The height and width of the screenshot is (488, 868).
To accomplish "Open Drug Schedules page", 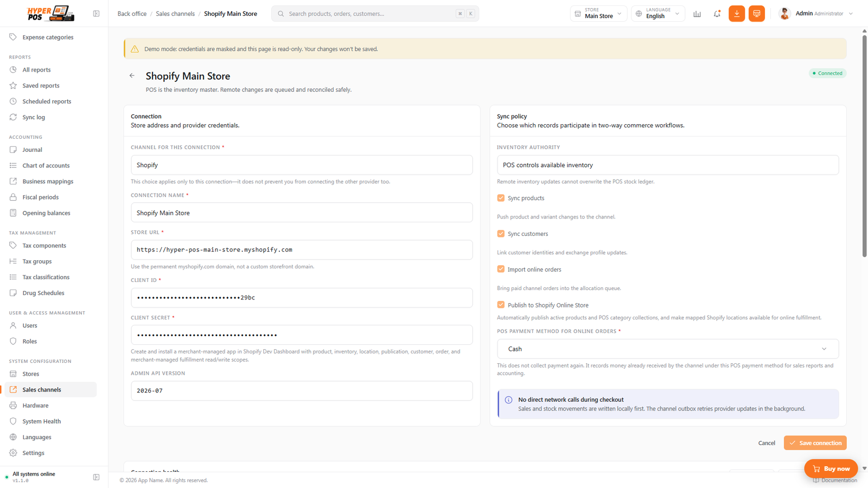I will 50,293.
